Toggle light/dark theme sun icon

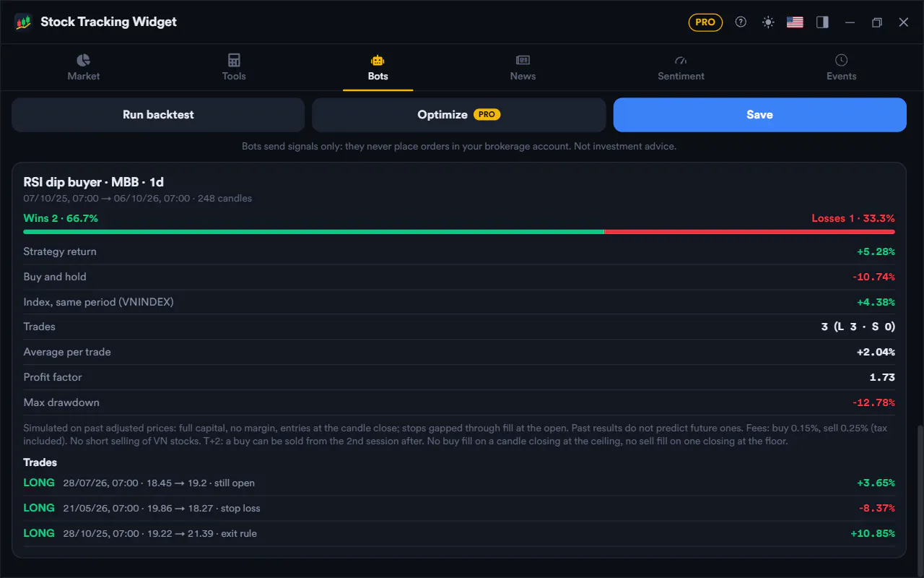point(768,22)
